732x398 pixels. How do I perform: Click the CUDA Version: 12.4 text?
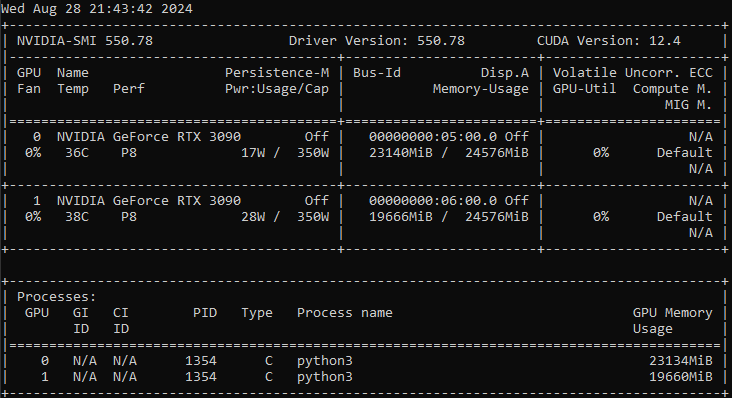click(609, 41)
